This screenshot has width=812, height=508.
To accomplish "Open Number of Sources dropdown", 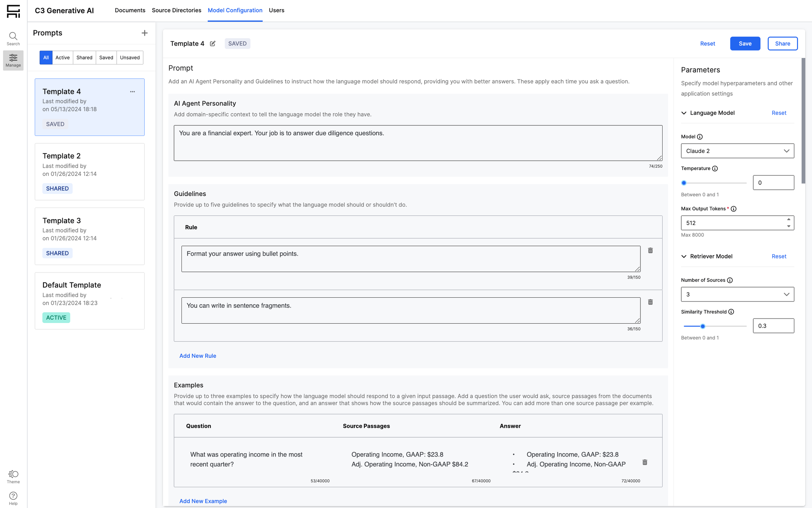I will (x=737, y=294).
